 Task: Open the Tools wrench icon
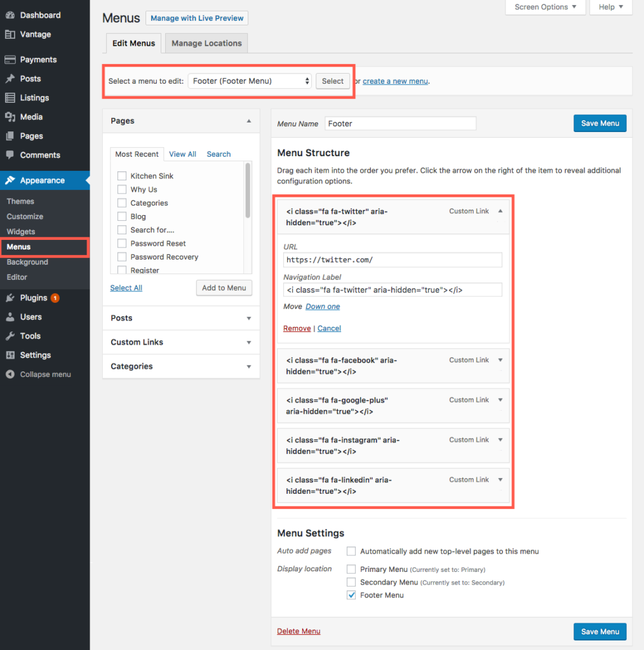[11, 336]
